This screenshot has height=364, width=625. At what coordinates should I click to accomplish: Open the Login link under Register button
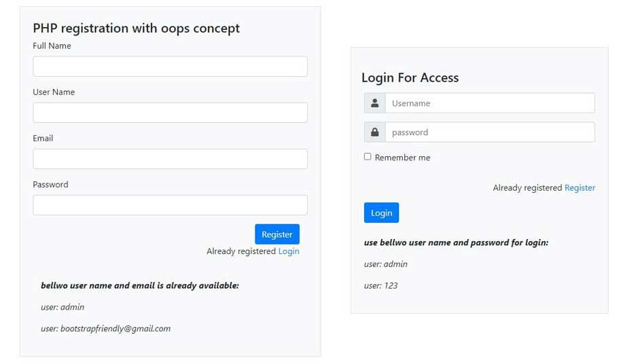(289, 251)
